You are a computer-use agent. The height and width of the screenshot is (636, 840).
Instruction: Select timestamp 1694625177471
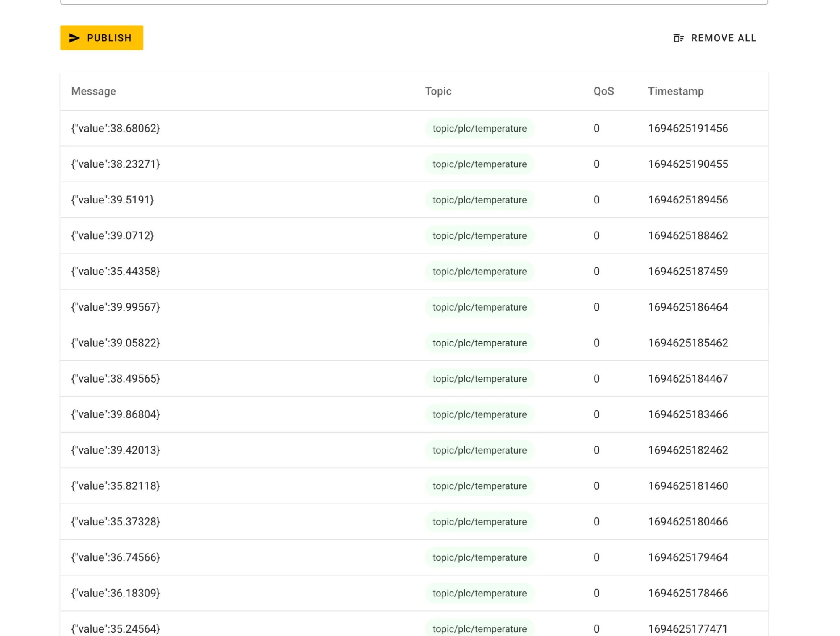(688, 628)
